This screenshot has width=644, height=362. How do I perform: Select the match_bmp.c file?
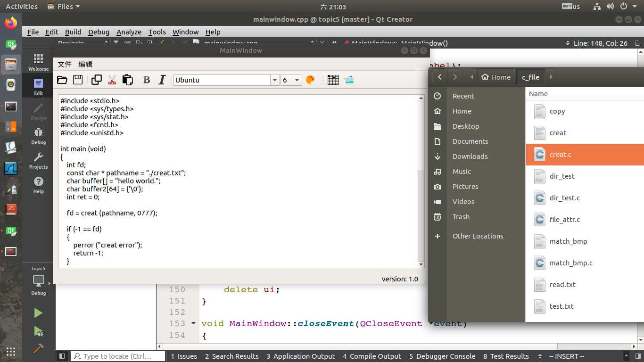tap(585, 263)
